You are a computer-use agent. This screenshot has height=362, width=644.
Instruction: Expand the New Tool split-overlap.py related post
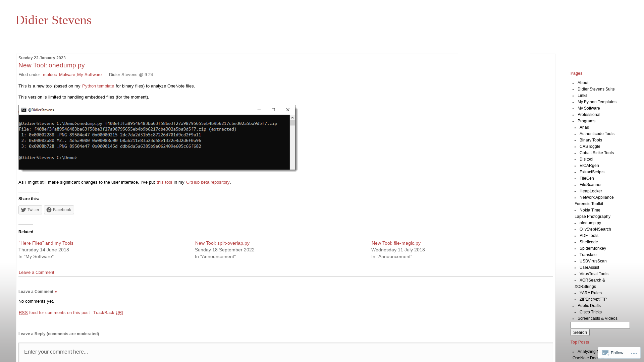[x=222, y=243]
